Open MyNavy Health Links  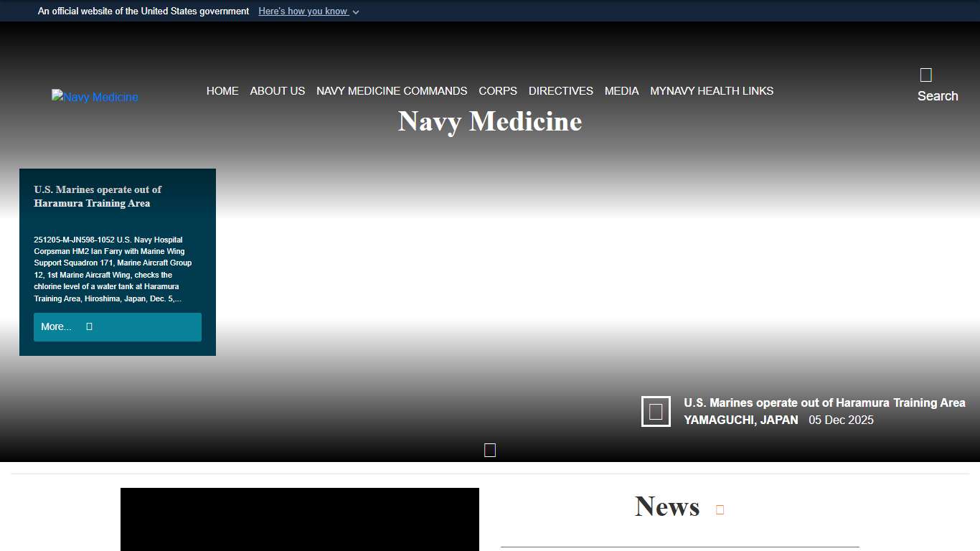coord(712,91)
